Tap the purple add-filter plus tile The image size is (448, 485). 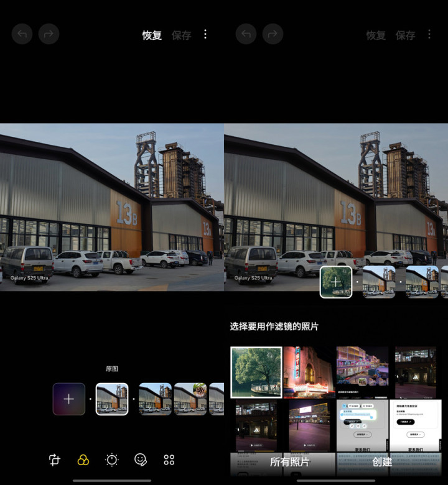point(68,399)
